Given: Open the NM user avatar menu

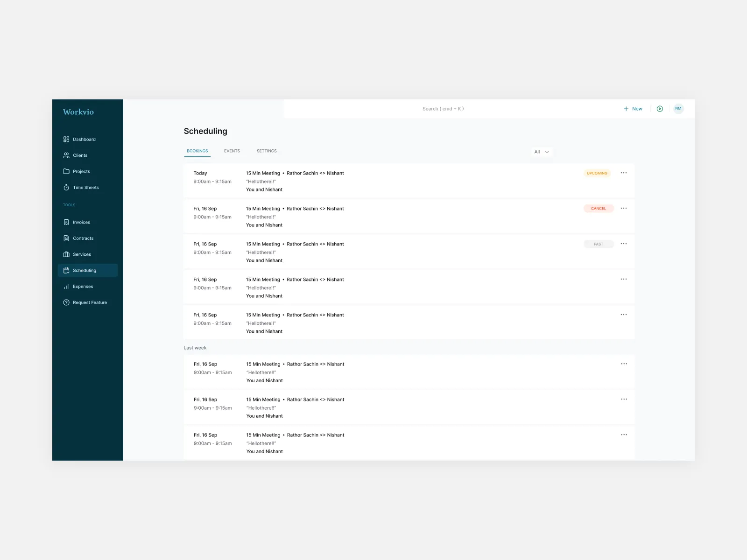Looking at the screenshot, I should click(x=678, y=109).
